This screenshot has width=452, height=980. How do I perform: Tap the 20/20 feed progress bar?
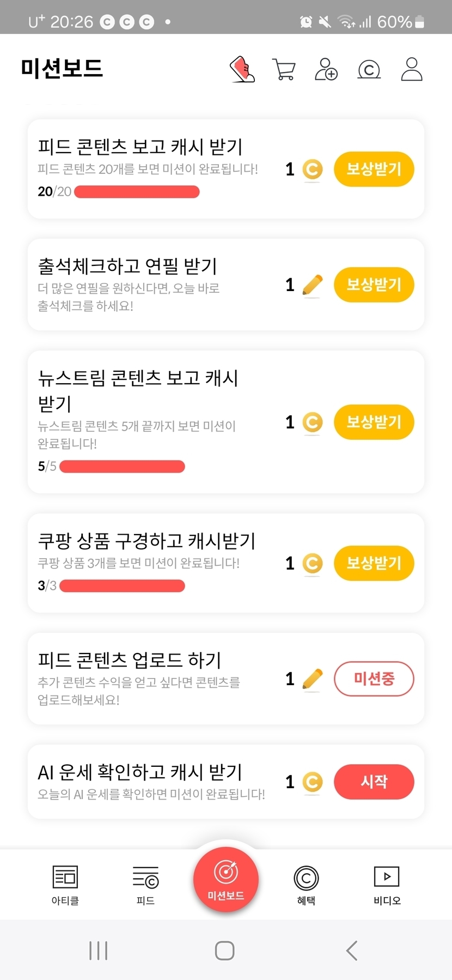(x=137, y=192)
